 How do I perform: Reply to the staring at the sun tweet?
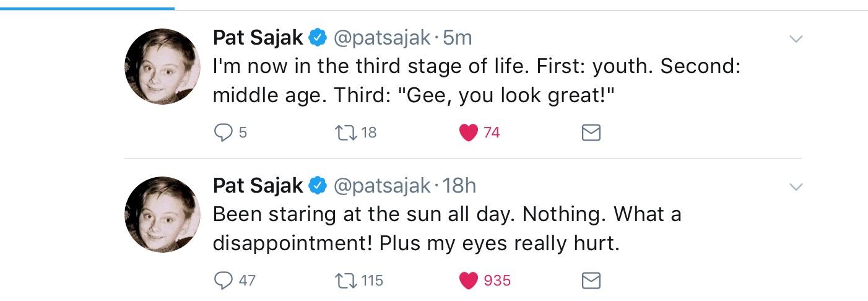(x=223, y=281)
